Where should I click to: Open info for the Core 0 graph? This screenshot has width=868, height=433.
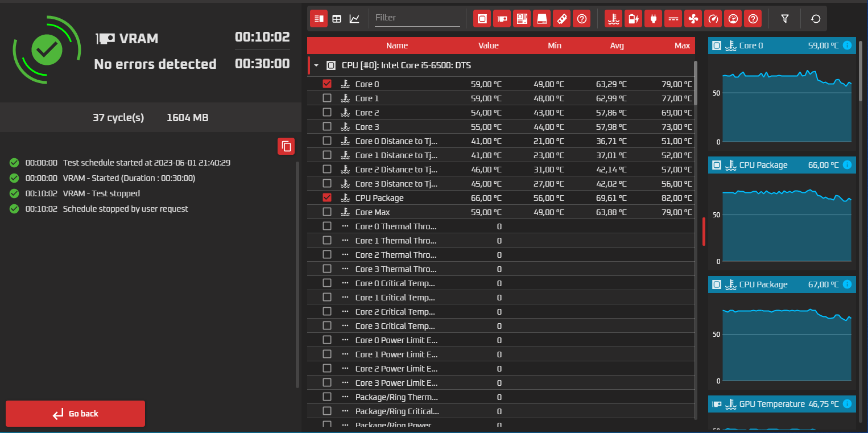coord(847,46)
